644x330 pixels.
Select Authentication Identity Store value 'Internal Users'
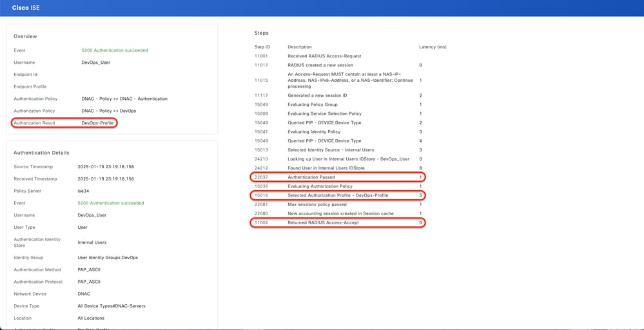(91, 242)
